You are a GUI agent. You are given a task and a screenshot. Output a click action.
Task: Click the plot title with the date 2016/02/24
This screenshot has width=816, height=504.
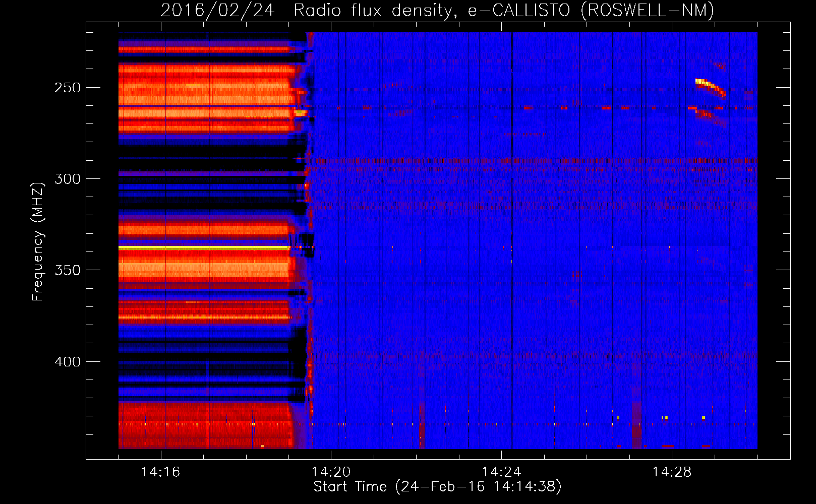(437, 10)
